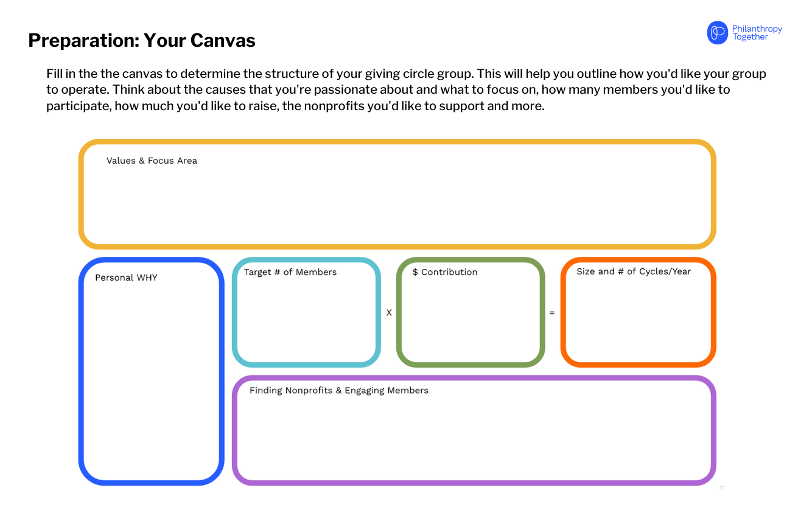The image size is (812, 513).
Task: Click the 'Size and # of Cycles/Year' label
Action: 634,271
